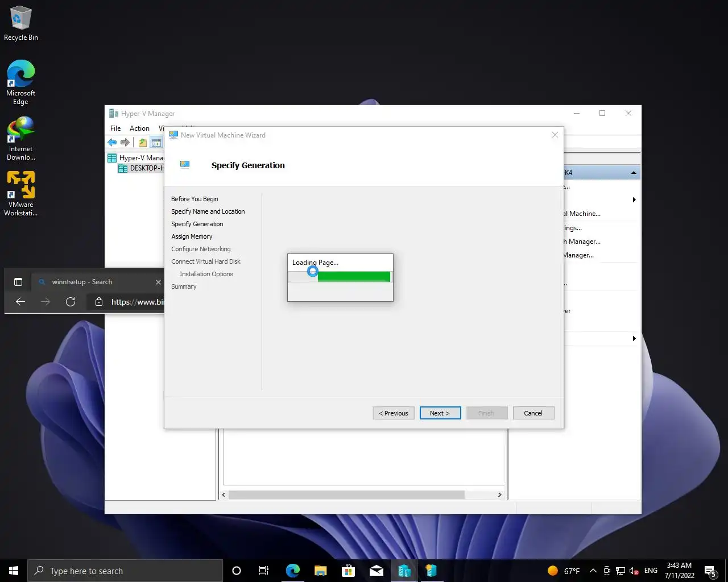This screenshot has height=582, width=728.
Task: Click the scroll-right arrow of center pane scrollbar
Action: 499,494
